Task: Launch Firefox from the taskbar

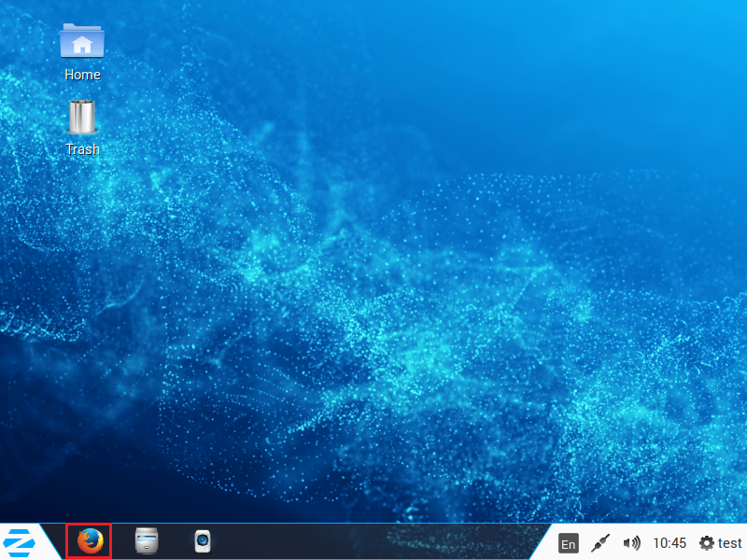Action: 90,541
